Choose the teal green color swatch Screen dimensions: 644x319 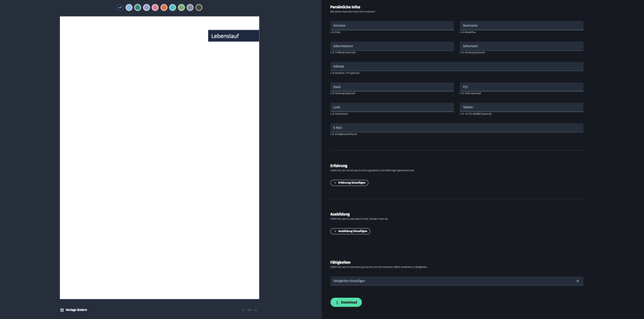[138, 7]
